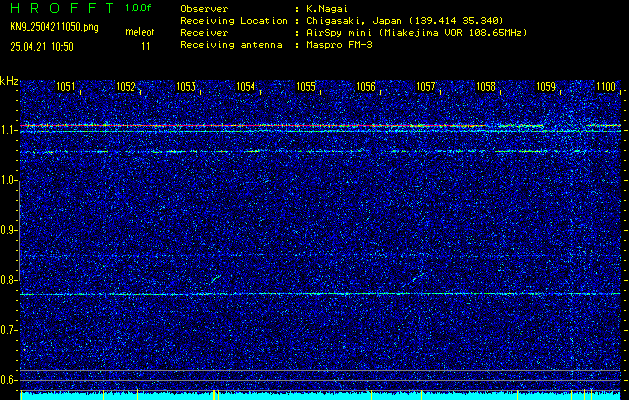Click the timestamp 25.04.21 10:50

click(x=42, y=47)
